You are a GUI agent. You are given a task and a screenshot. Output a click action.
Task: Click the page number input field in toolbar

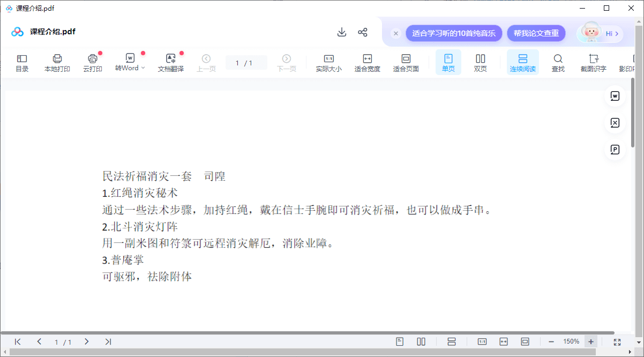click(x=246, y=63)
